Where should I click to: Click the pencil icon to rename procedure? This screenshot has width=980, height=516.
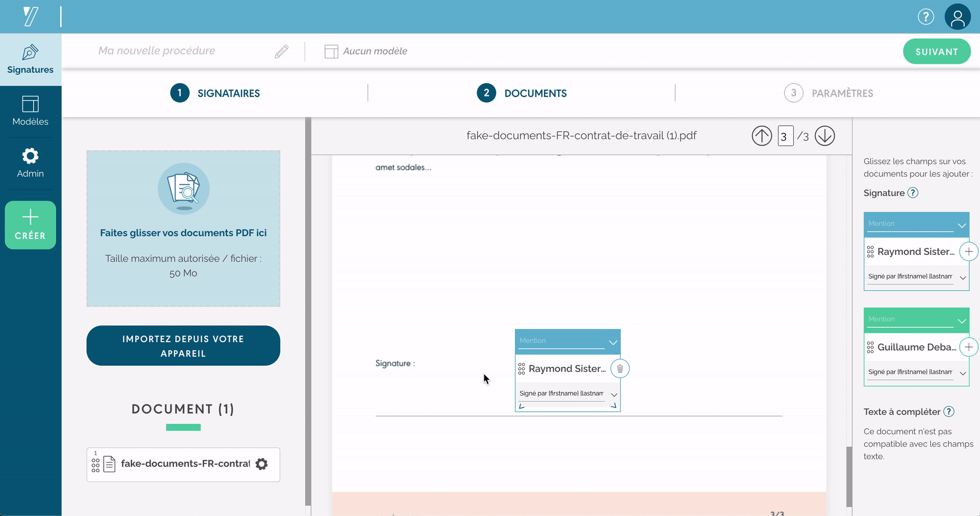click(281, 51)
